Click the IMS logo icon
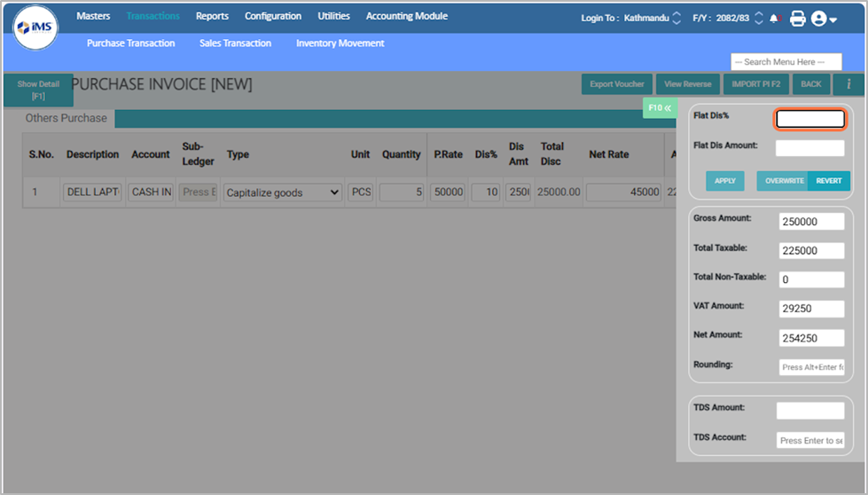 pos(35,27)
